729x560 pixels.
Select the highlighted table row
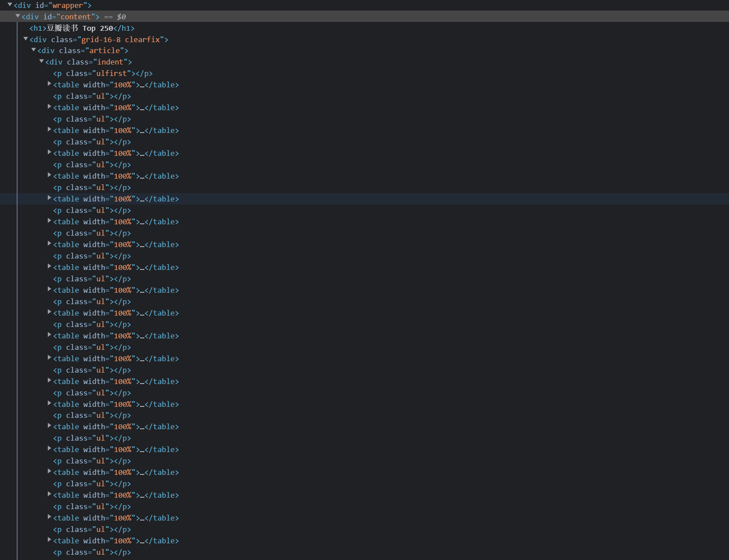click(115, 198)
